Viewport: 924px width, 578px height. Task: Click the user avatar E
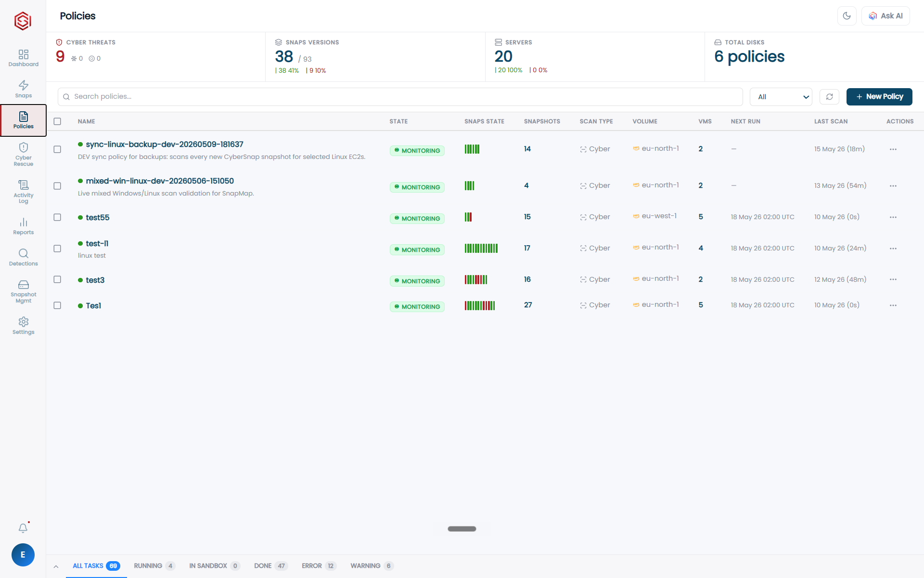[x=23, y=555]
